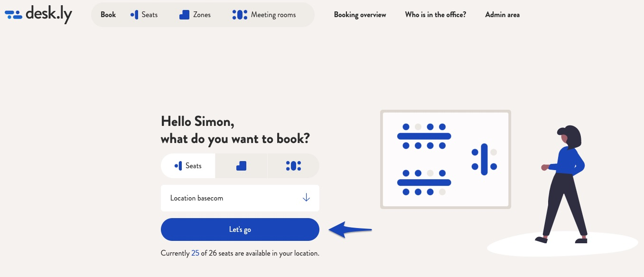The height and width of the screenshot is (277, 644).
Task: Select the meeting rooms icon in booking selector
Action: click(293, 166)
